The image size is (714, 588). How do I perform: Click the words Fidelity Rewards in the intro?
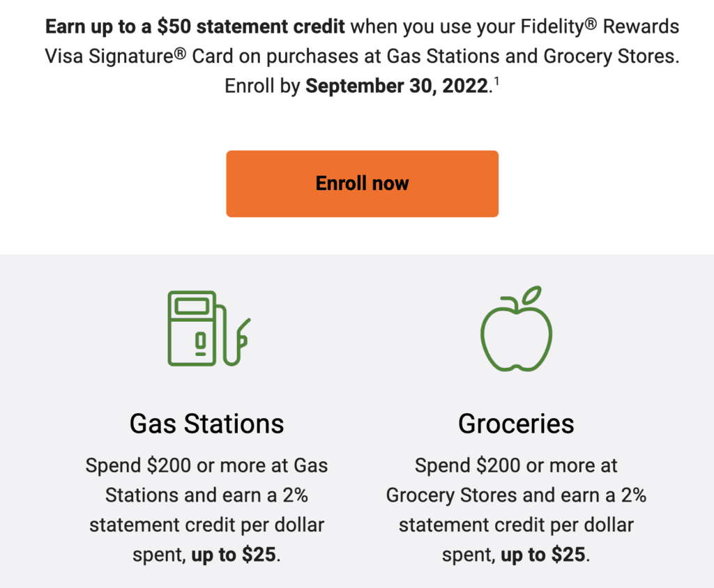600,26
